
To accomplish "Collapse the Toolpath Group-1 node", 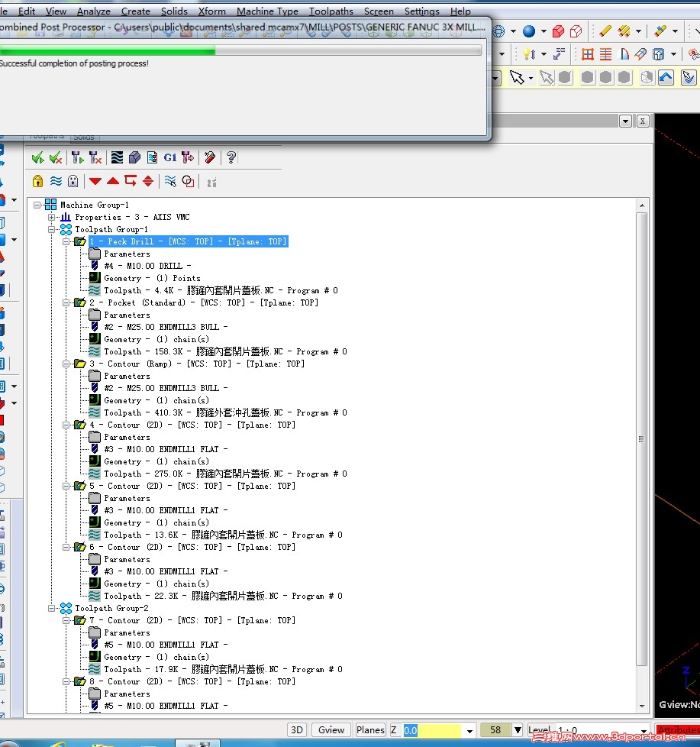I will coord(51,230).
